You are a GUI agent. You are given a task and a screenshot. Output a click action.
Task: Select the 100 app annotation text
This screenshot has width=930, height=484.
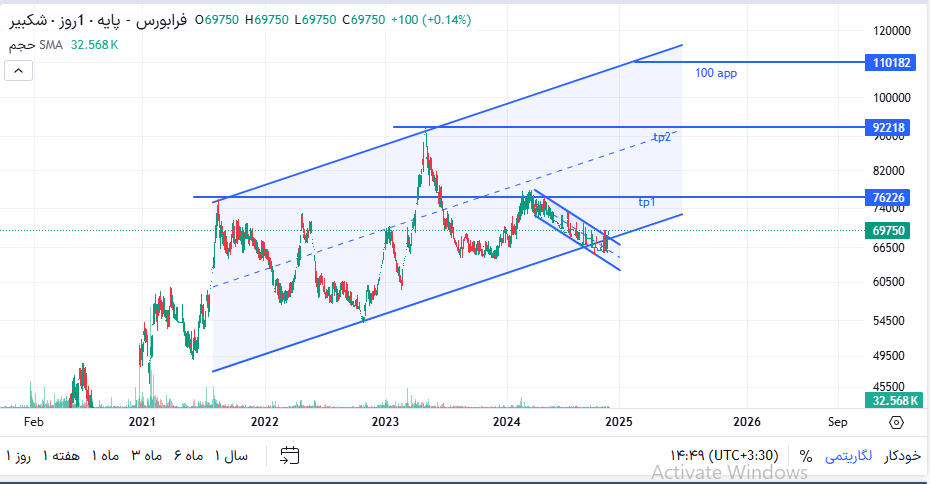tap(716, 73)
